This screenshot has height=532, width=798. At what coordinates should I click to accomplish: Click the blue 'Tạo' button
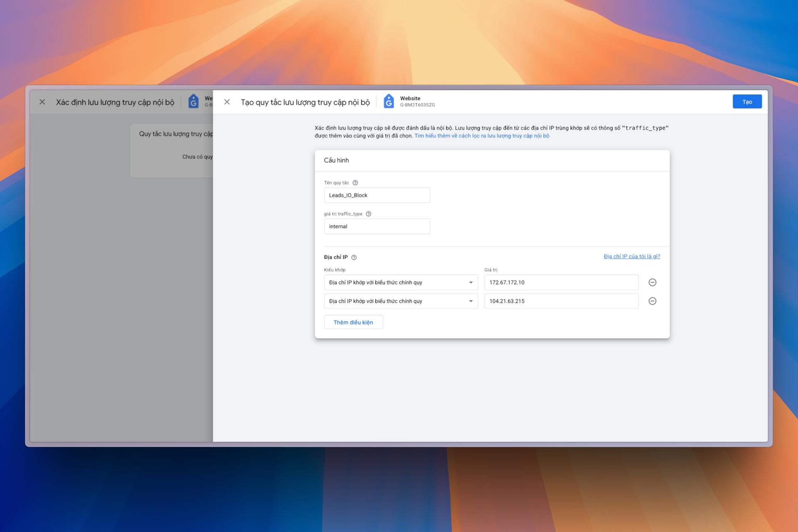747,102
